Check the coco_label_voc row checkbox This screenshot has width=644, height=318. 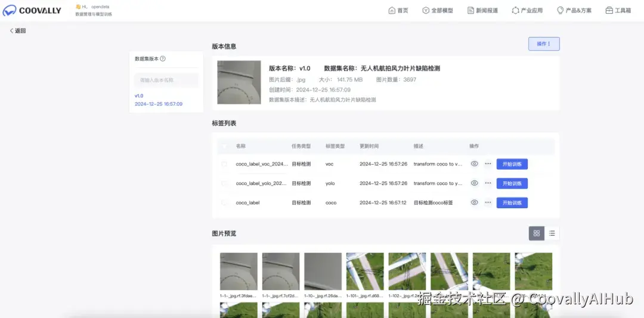point(224,164)
